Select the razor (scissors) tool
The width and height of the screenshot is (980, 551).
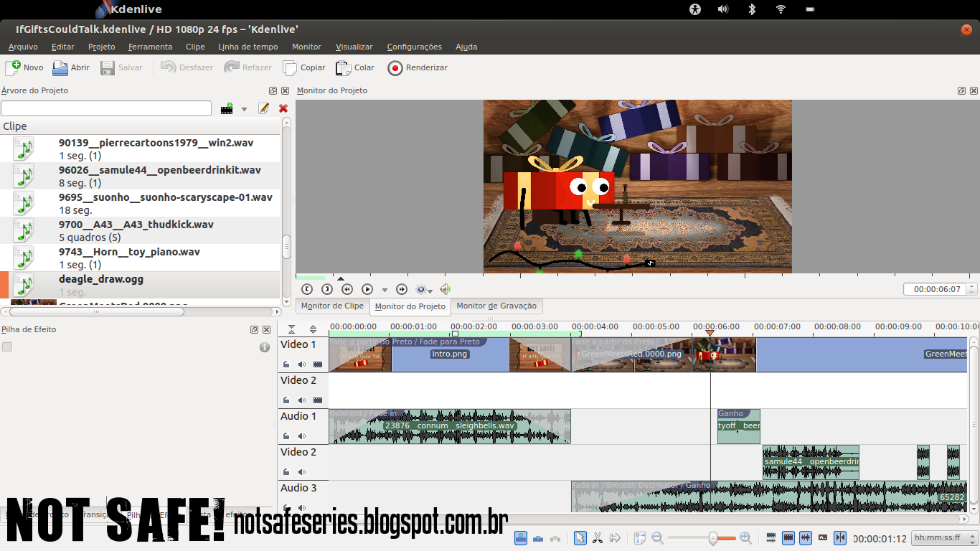click(x=598, y=538)
